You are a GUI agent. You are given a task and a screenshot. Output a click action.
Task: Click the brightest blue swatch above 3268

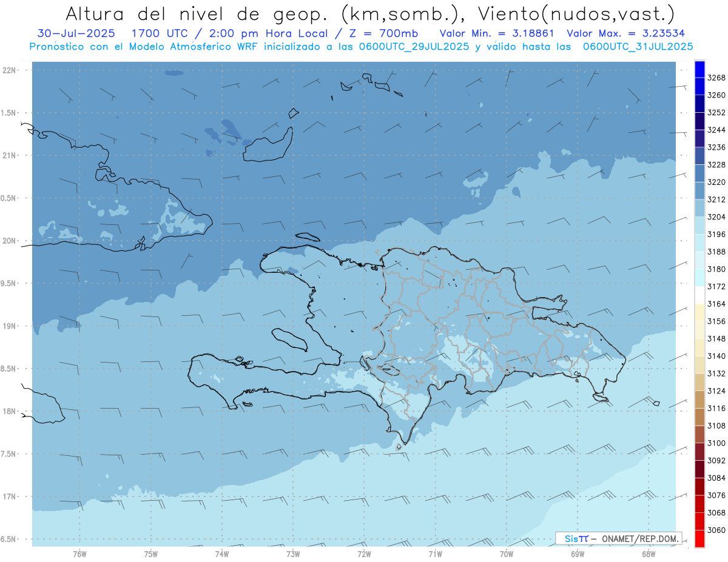(699, 69)
